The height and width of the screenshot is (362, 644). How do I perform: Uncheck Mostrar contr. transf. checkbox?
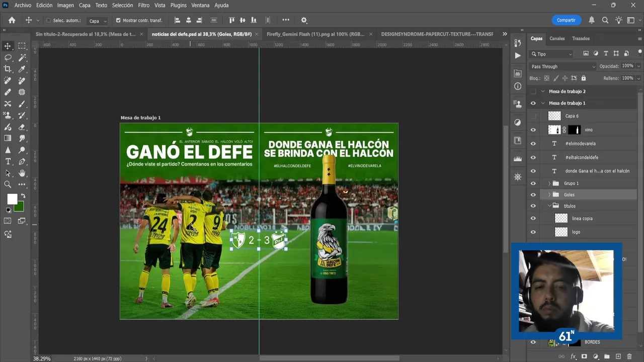(x=118, y=21)
